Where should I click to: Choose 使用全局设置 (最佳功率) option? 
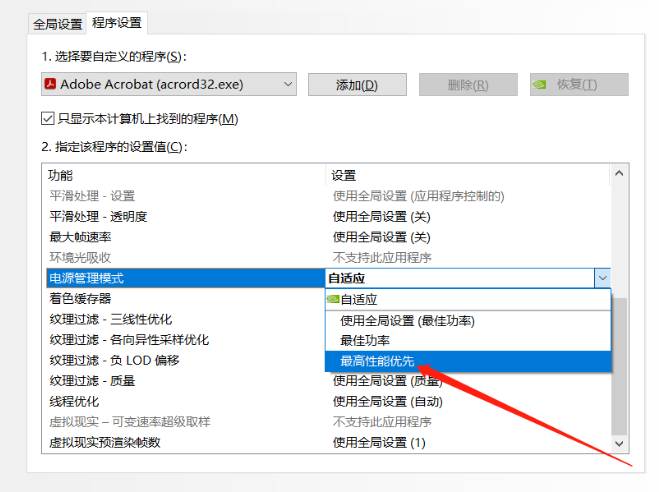(x=468, y=321)
